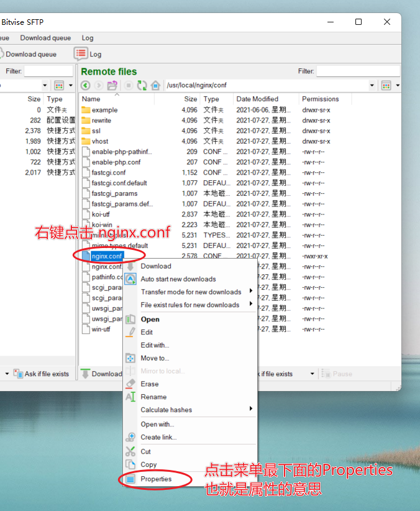420x511 pixels.
Task: Click the Back navigation arrow in Remote files
Action: pos(85,85)
